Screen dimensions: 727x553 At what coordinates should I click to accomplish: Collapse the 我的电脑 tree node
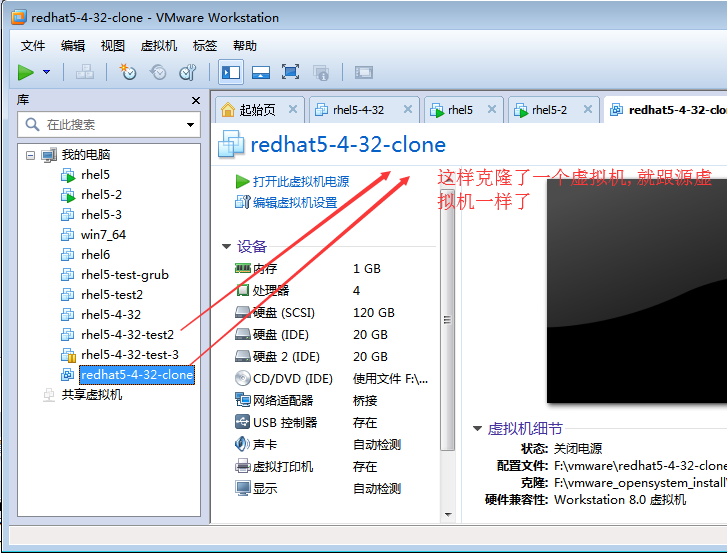[31, 155]
